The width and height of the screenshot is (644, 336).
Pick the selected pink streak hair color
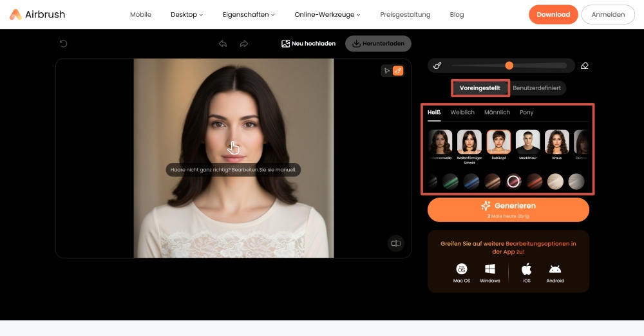pos(513,182)
